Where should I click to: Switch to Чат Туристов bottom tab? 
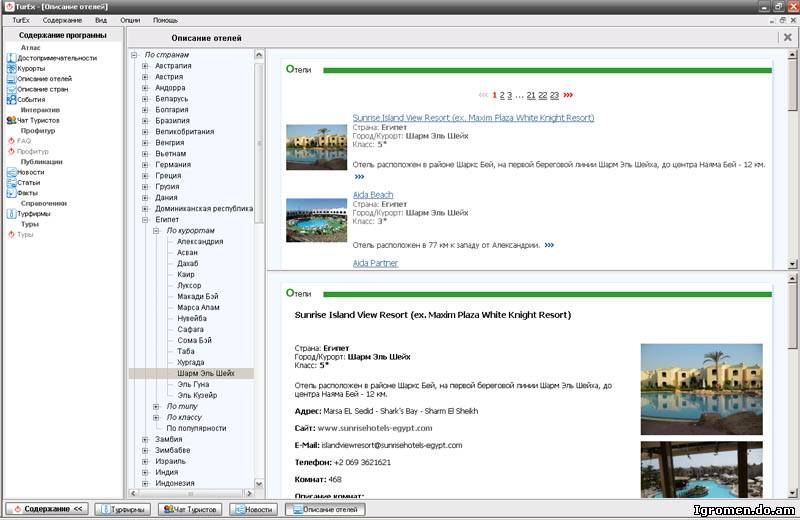(190, 509)
